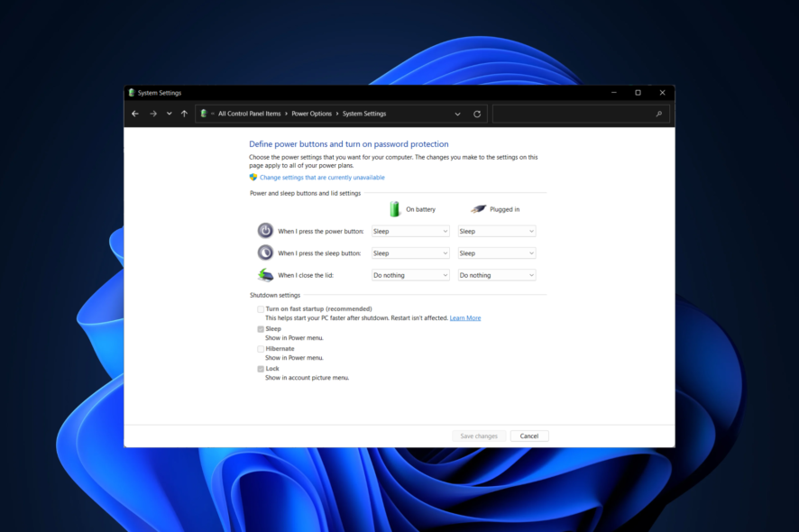Expand address bar history dropdown
799x532 pixels.
click(457, 115)
